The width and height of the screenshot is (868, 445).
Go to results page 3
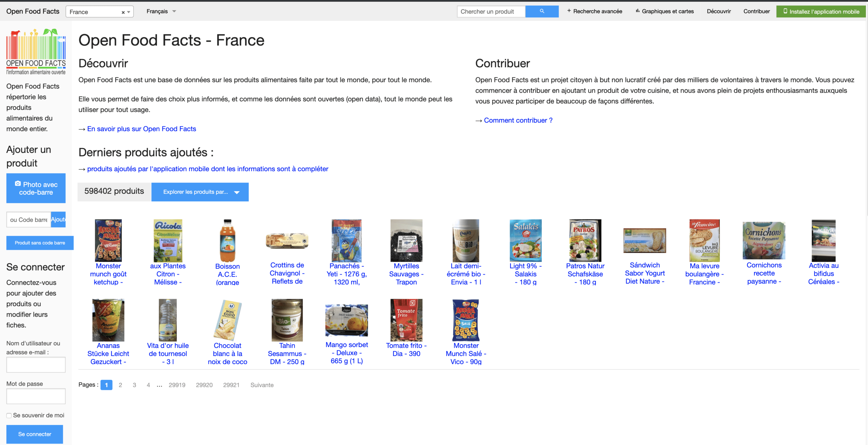click(x=134, y=385)
